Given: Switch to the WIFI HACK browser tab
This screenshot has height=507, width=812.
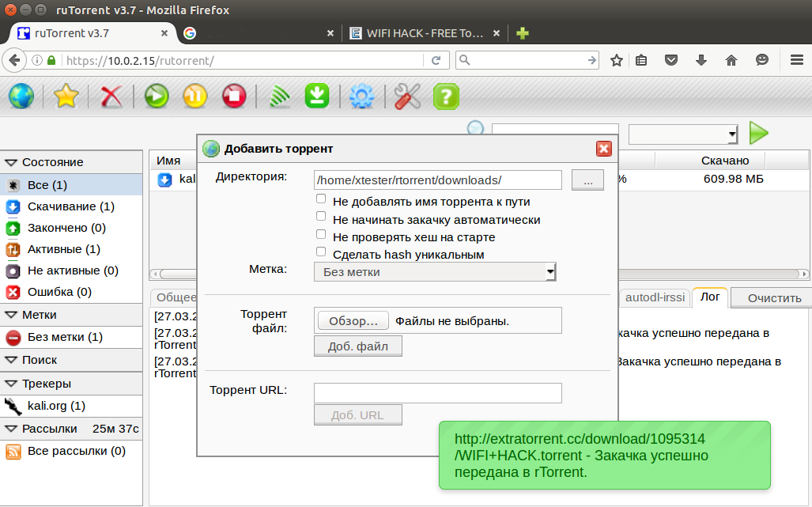Looking at the screenshot, I should pos(425,33).
